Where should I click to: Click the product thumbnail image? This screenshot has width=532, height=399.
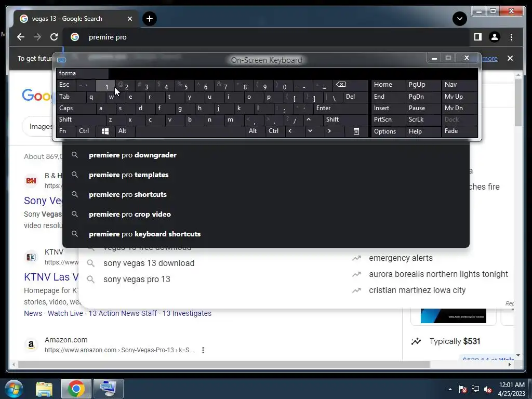pos(453,316)
